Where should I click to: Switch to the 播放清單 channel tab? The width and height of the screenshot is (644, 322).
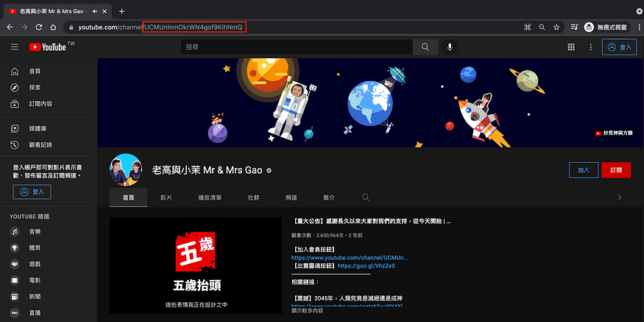tap(210, 197)
